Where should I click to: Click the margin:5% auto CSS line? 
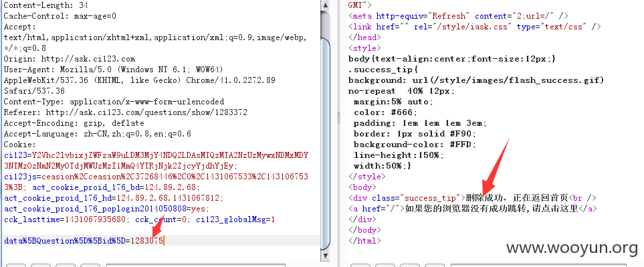click(x=393, y=102)
